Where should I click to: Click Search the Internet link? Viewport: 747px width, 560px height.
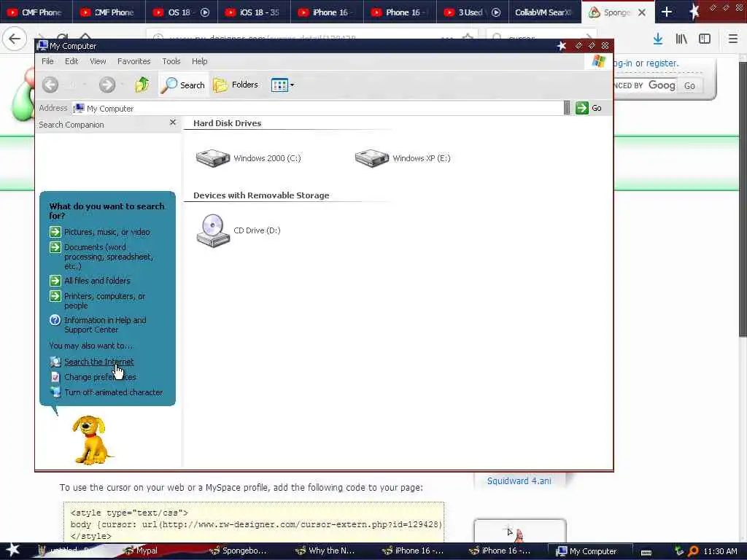[x=98, y=362]
